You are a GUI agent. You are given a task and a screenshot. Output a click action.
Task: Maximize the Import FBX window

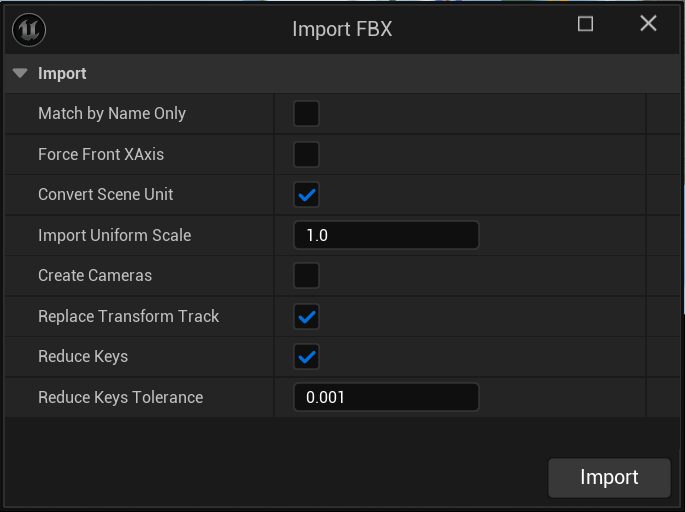585,24
